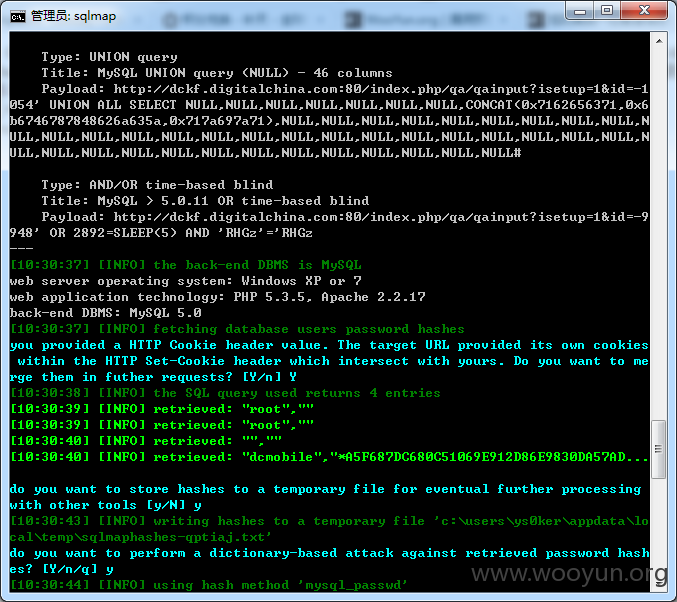Click the scrollbar up arrow
The image size is (677, 602).
659,41
